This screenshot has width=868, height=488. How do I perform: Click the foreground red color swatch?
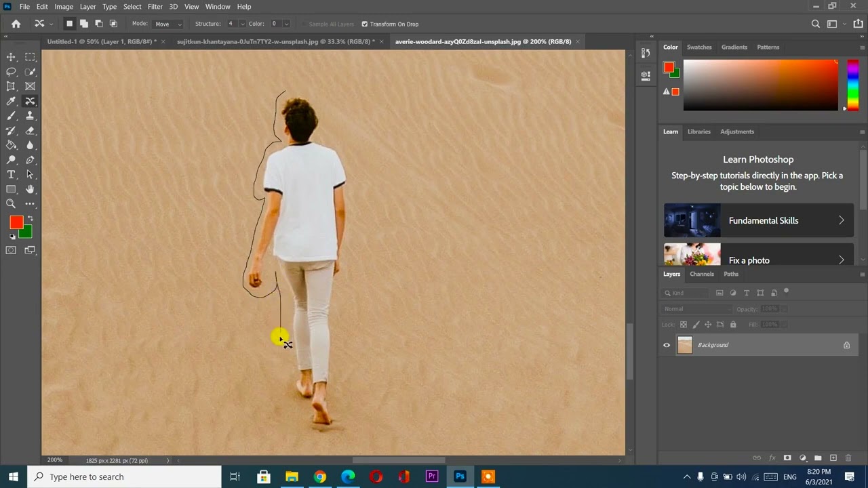coord(15,222)
